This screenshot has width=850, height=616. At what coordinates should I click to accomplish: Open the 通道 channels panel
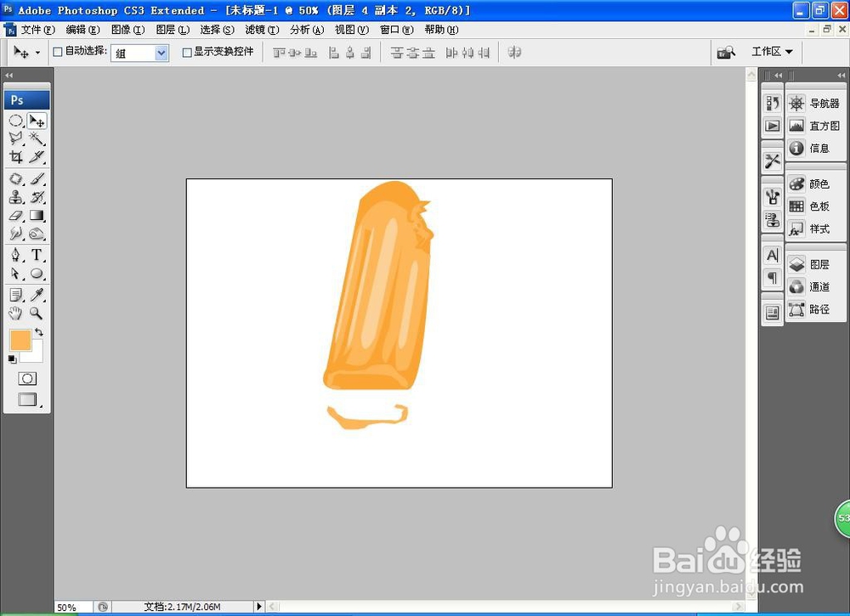(815, 286)
